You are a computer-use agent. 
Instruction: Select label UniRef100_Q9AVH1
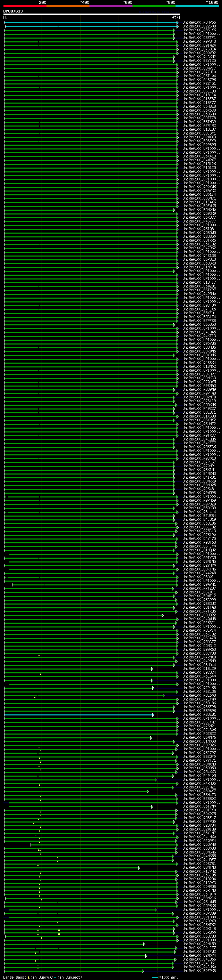[x=199, y=584]
